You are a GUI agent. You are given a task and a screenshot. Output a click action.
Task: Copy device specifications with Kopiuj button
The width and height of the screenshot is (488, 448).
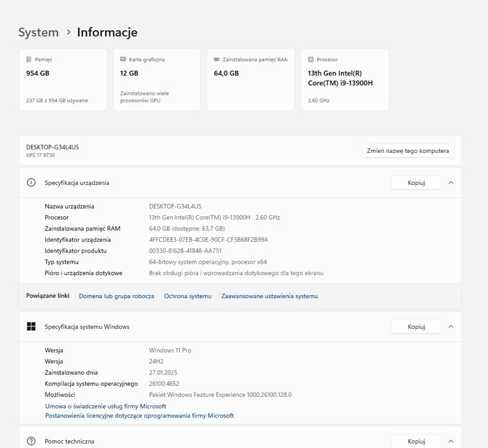(416, 183)
